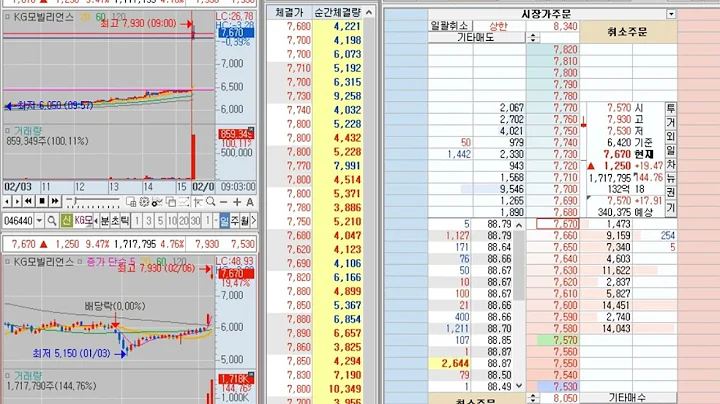Select the 일 daily chart period
The image size is (720, 404).
point(225,221)
